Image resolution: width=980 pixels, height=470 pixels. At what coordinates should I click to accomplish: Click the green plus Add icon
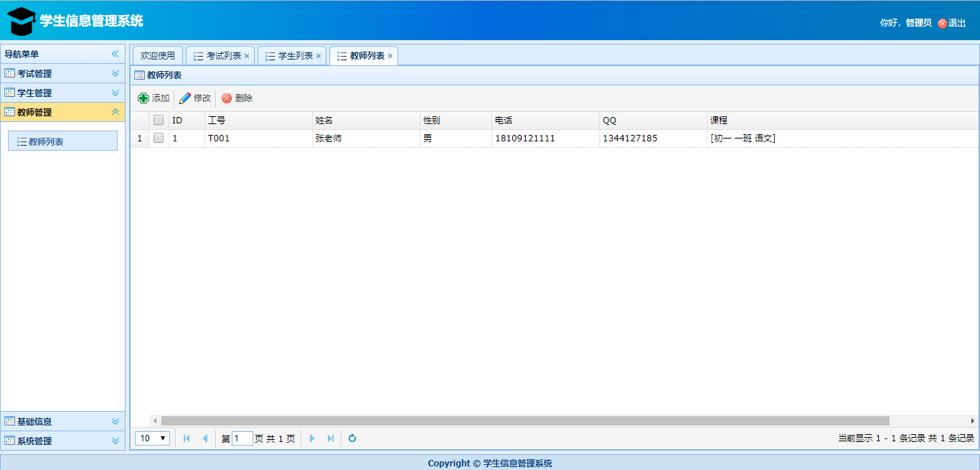(x=143, y=98)
